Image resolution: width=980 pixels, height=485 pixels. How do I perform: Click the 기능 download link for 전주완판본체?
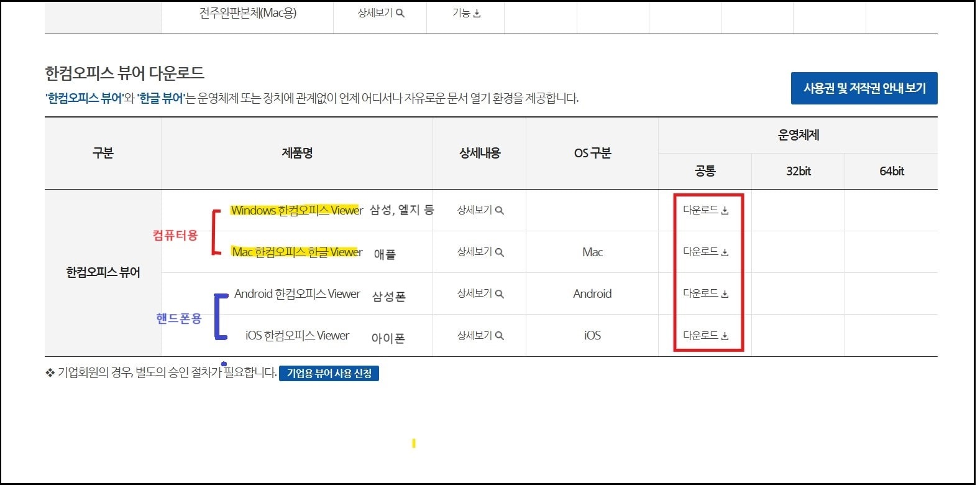point(466,13)
